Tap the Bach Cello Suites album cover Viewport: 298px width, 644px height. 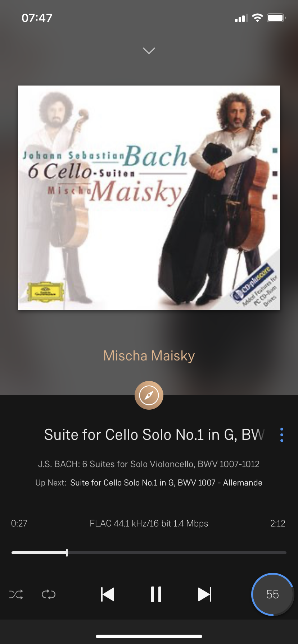149,198
